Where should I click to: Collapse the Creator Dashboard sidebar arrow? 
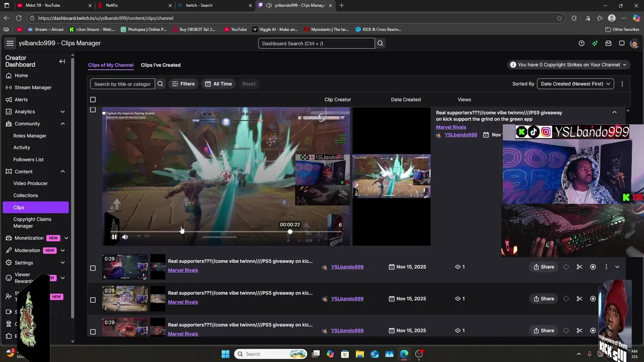click(62, 61)
